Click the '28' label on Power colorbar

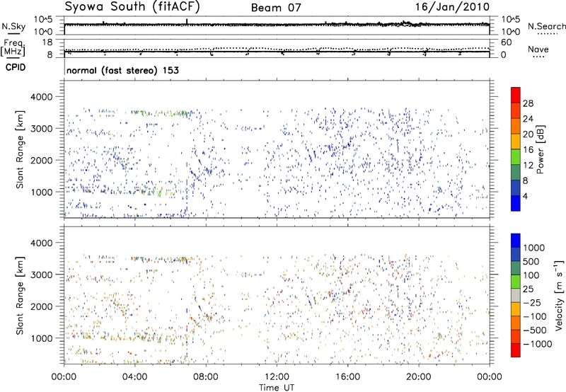(x=528, y=103)
